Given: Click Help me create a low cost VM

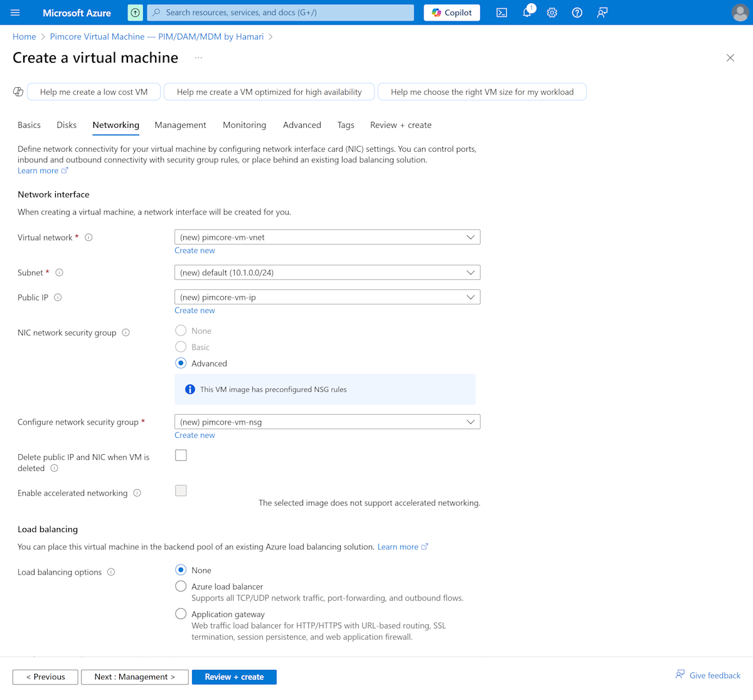Looking at the screenshot, I should (x=94, y=92).
